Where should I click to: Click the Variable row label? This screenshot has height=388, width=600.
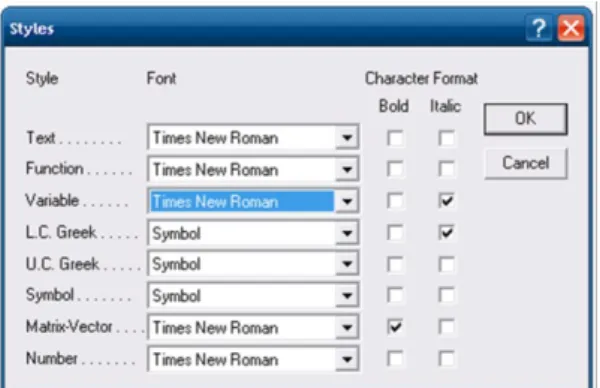(x=52, y=200)
